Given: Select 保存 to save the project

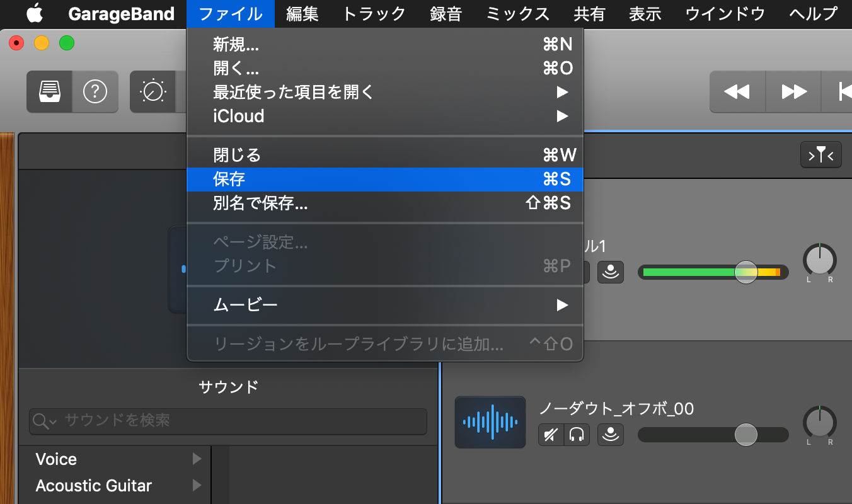Looking at the screenshot, I should coord(385,179).
